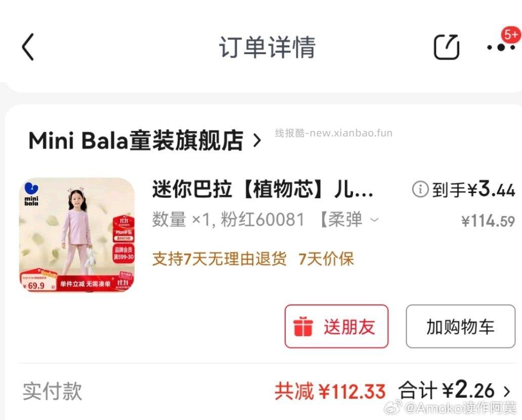
Task: Expand product variant details chevron
Action: 374,220
